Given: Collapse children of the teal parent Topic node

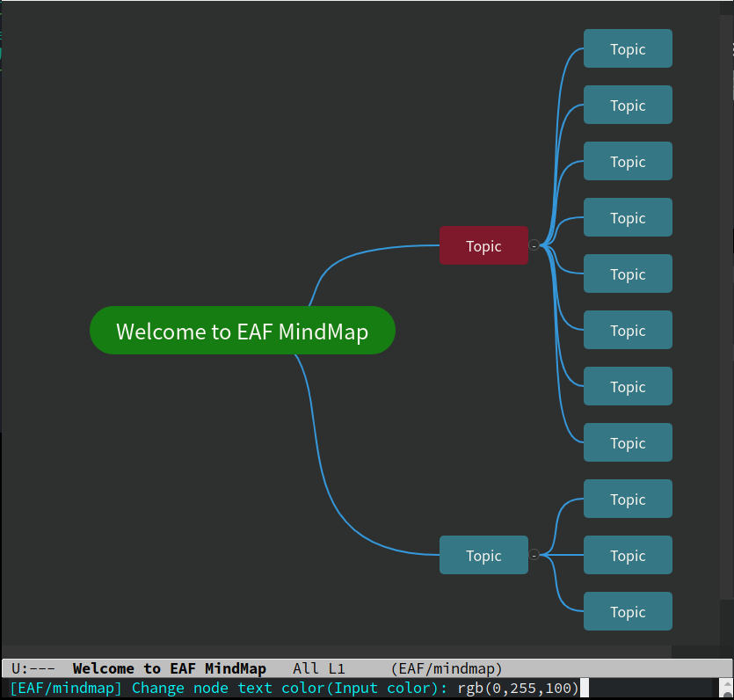Looking at the screenshot, I should (x=534, y=555).
